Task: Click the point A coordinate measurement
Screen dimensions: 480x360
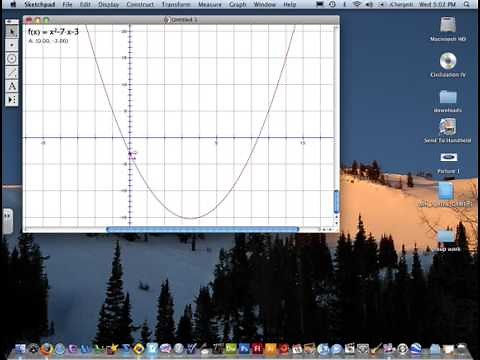Action: [x=49, y=41]
